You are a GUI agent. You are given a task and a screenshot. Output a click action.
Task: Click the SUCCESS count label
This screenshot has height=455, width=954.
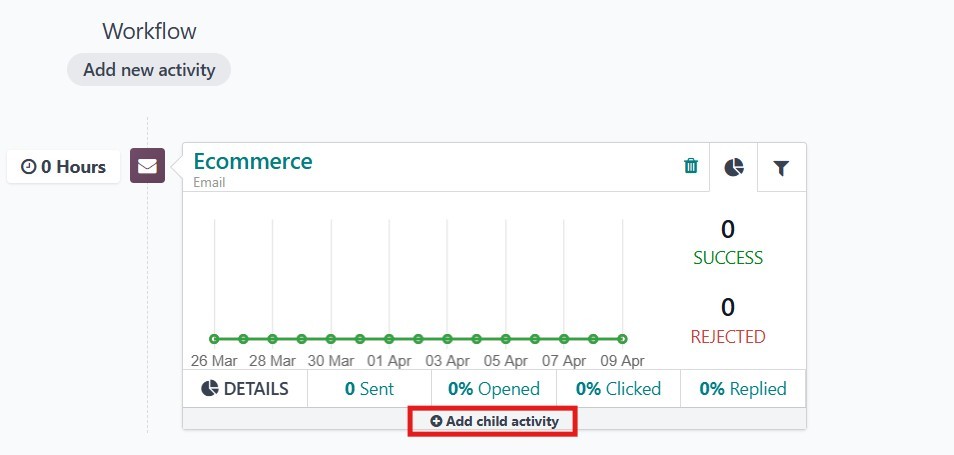click(x=728, y=257)
